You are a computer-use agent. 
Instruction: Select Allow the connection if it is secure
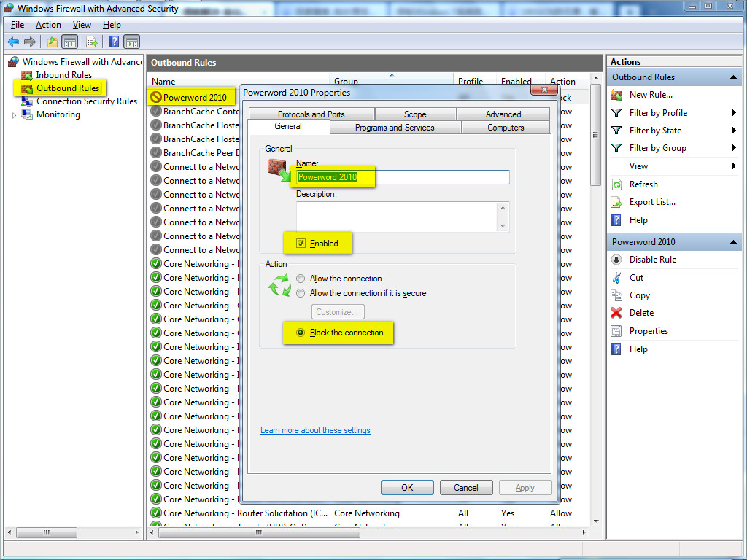[x=301, y=293]
